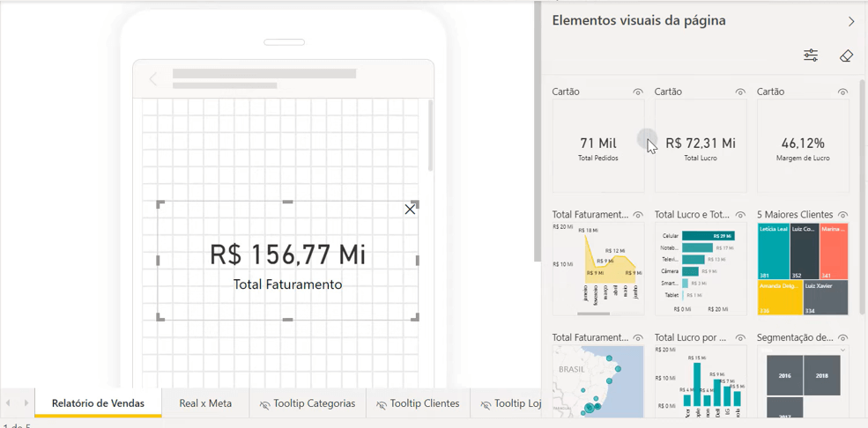Select the 71 Mil Total Pedidos card thumbnail
The width and height of the screenshot is (868, 428).
click(598, 146)
